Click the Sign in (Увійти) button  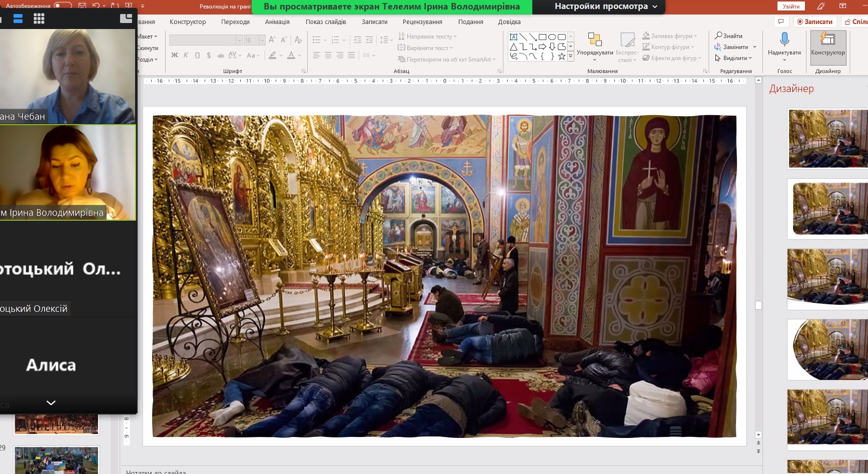(x=791, y=6)
